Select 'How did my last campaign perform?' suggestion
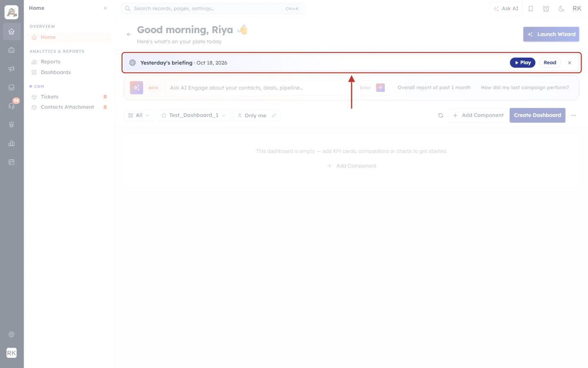The image size is (588, 368). click(525, 88)
